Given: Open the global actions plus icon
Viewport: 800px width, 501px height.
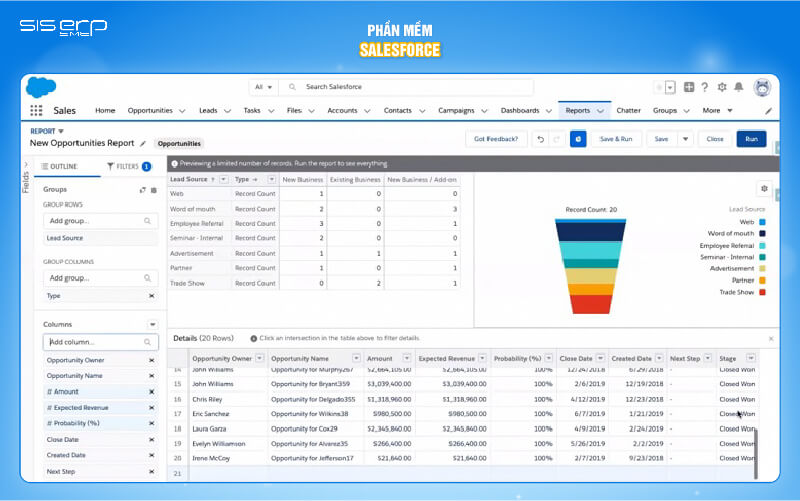Looking at the screenshot, I should coord(689,87).
